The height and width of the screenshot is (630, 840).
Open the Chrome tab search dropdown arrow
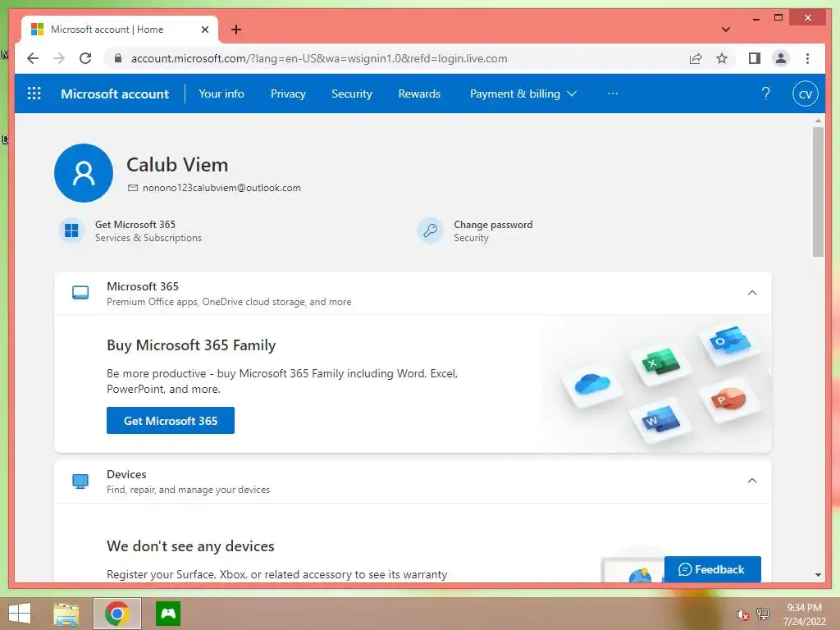tap(726, 30)
